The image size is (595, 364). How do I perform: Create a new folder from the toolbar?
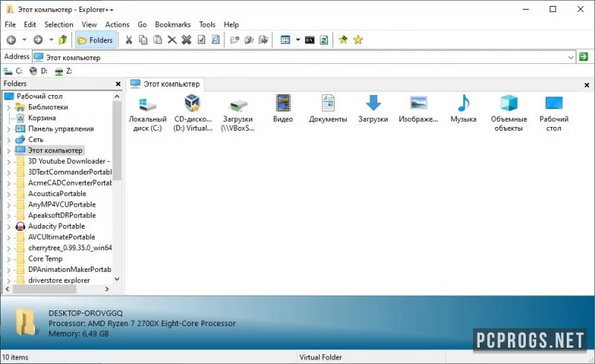click(235, 40)
